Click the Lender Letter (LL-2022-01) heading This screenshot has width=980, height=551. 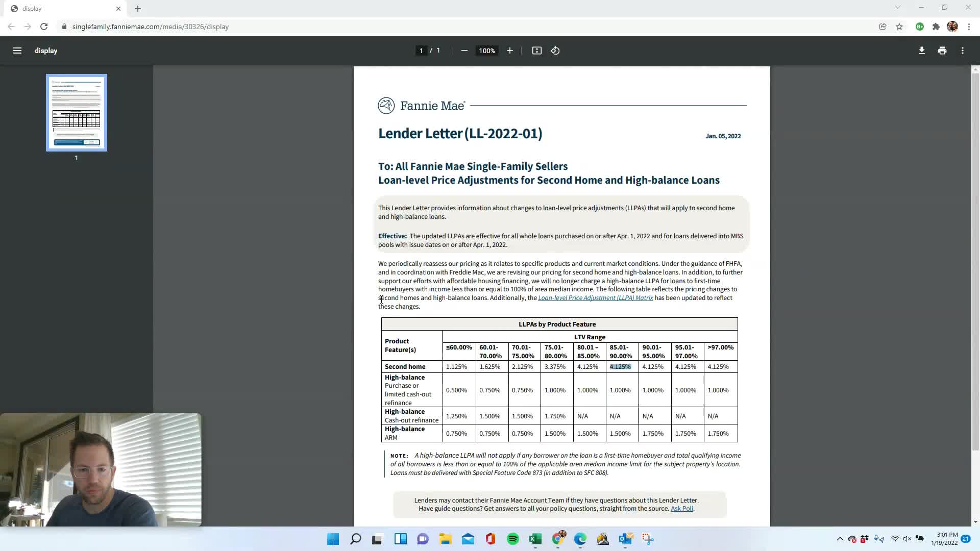[x=460, y=134]
